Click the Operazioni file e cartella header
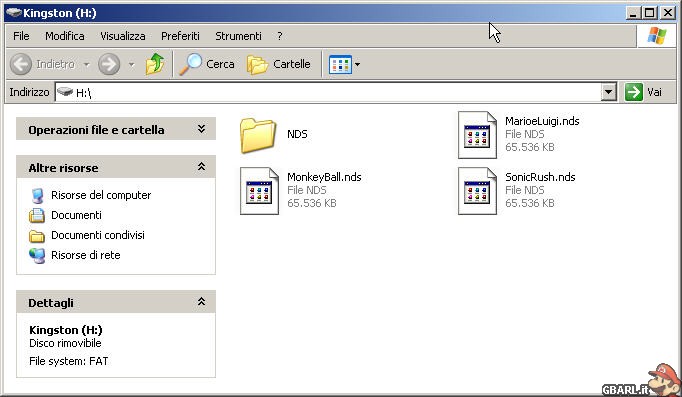Image resolution: width=682 pixels, height=397 pixels. [x=116, y=129]
